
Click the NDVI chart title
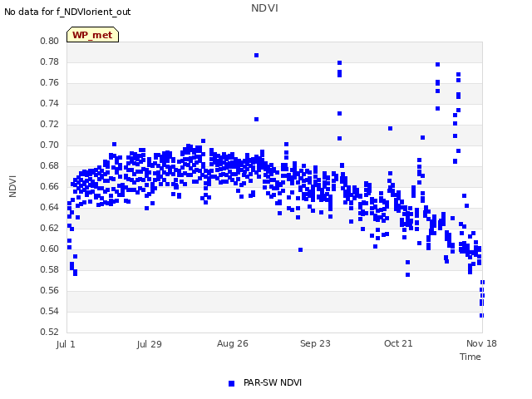264,8
